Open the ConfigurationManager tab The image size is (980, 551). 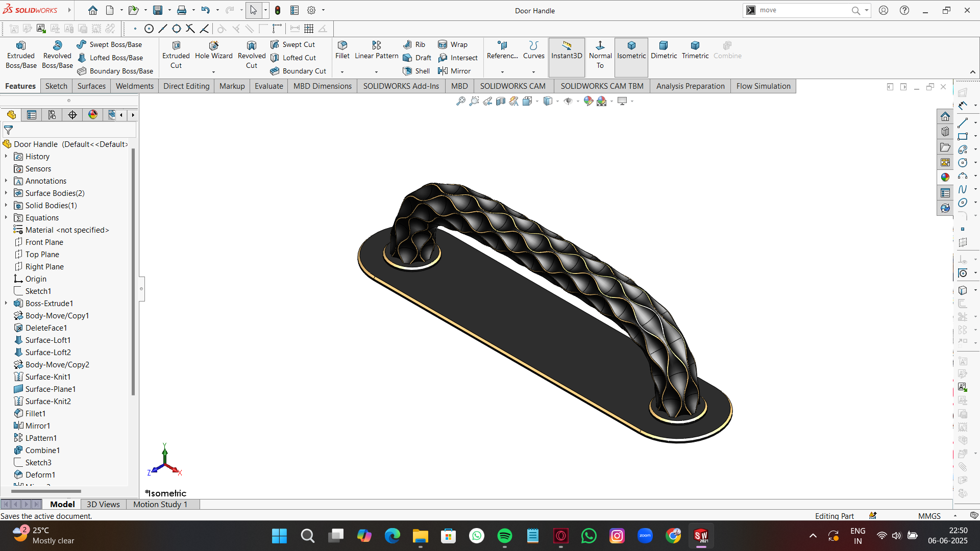(x=52, y=115)
